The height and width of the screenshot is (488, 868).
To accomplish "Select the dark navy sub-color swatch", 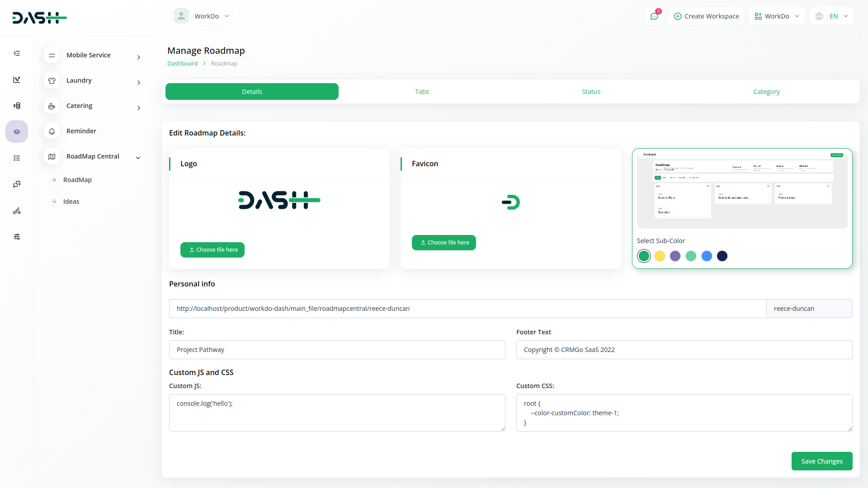I will (722, 256).
